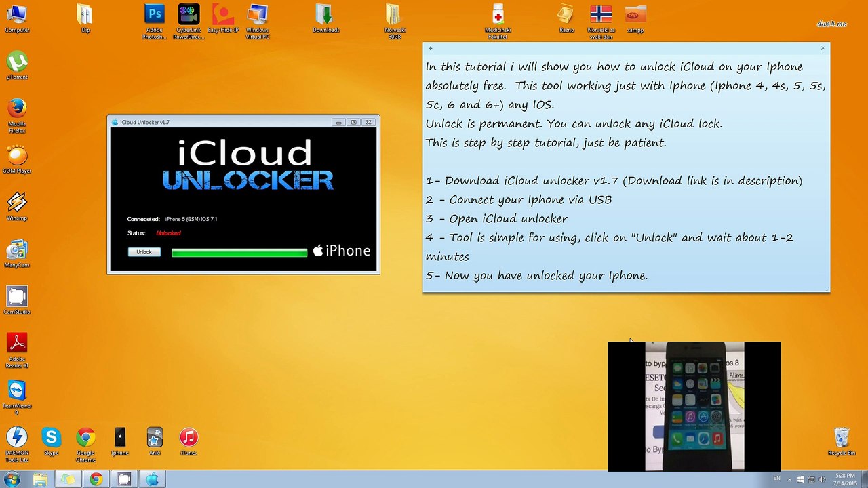This screenshot has width=868, height=488.
Task: Open the TeamViewer desktop shortcut
Action: pyautogui.click(x=17, y=397)
